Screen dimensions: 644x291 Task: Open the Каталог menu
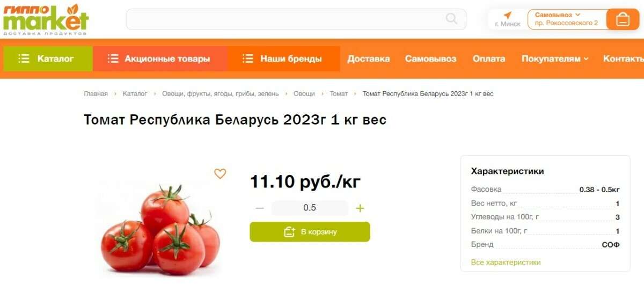(48, 59)
